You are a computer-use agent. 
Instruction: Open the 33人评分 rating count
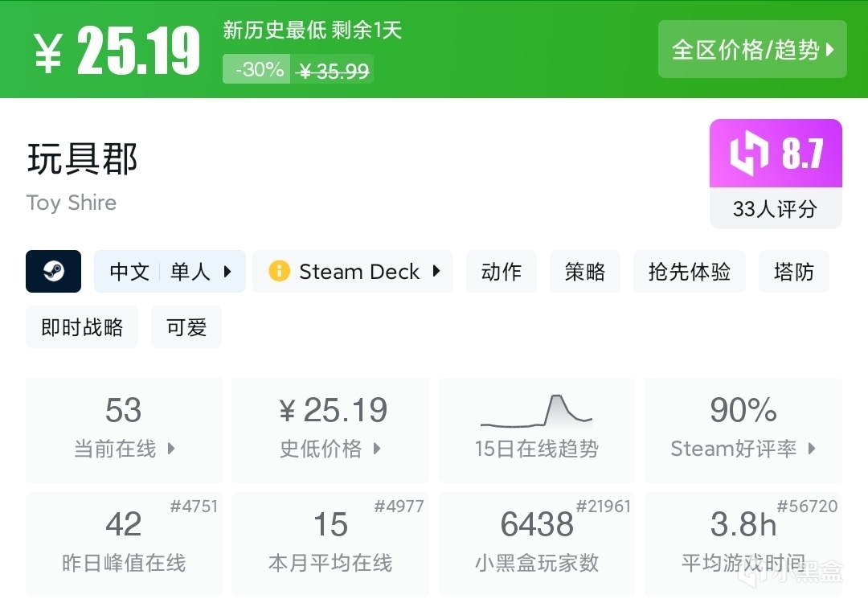coord(775,209)
